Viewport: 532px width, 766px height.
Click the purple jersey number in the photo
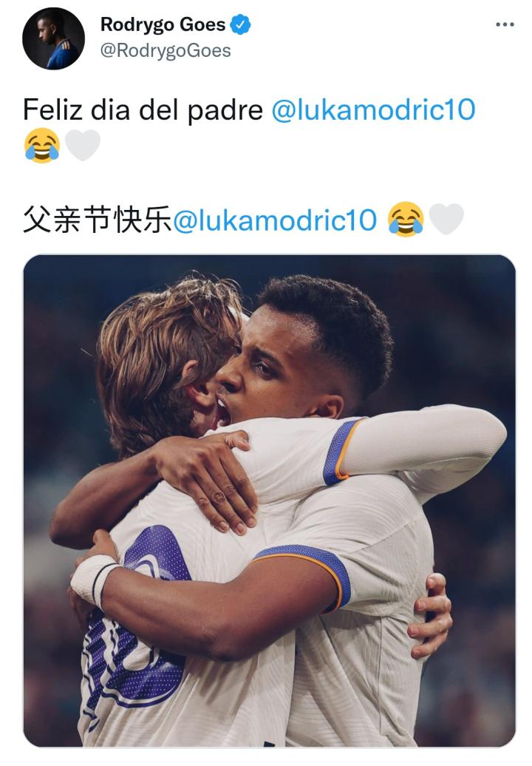click(142, 630)
